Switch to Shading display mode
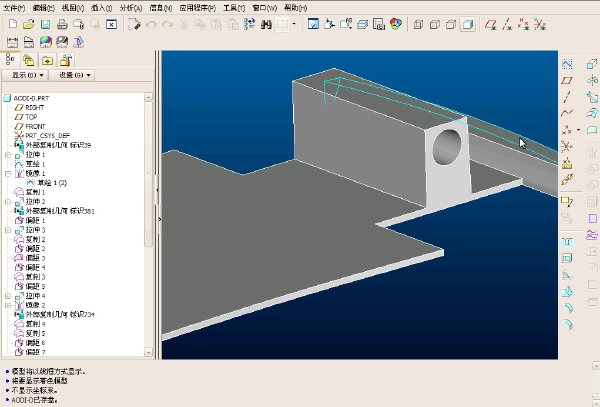The height and width of the screenshot is (407, 600). pyautogui.click(x=468, y=25)
